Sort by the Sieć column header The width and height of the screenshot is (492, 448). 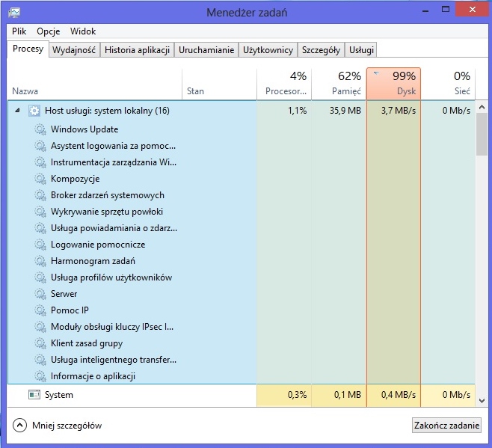pos(448,84)
